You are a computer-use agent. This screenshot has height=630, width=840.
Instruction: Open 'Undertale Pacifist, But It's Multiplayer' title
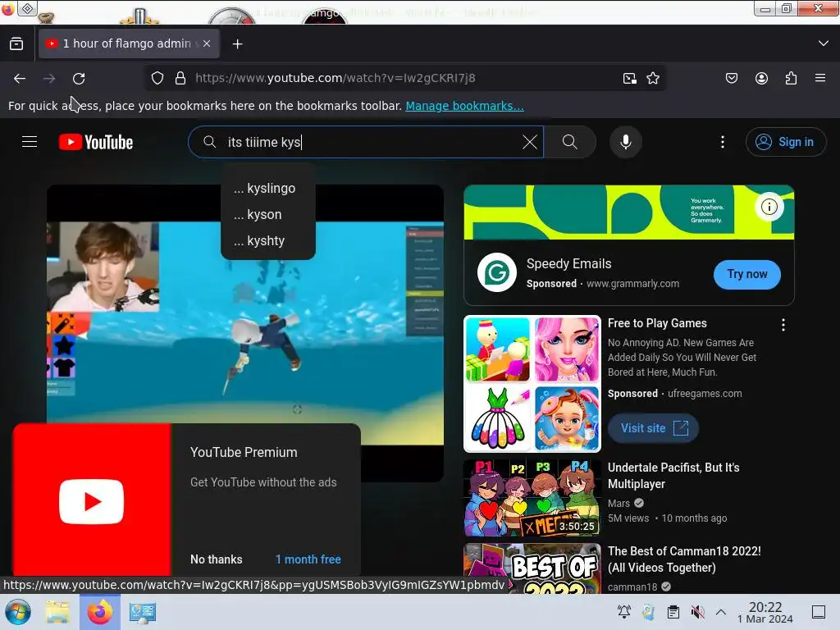673,476
